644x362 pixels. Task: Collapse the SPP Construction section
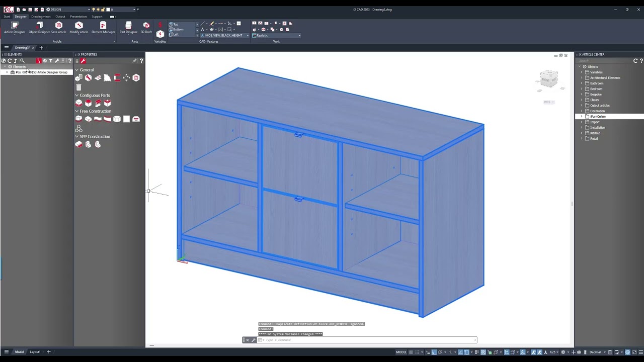77,136
